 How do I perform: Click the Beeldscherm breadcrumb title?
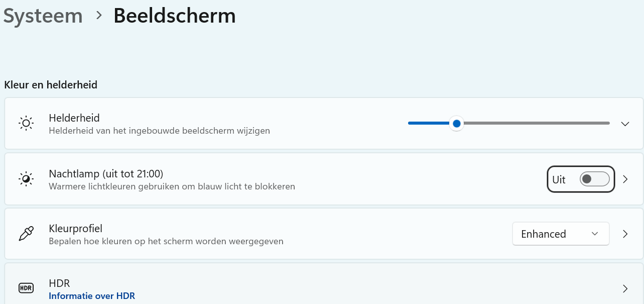175,16
